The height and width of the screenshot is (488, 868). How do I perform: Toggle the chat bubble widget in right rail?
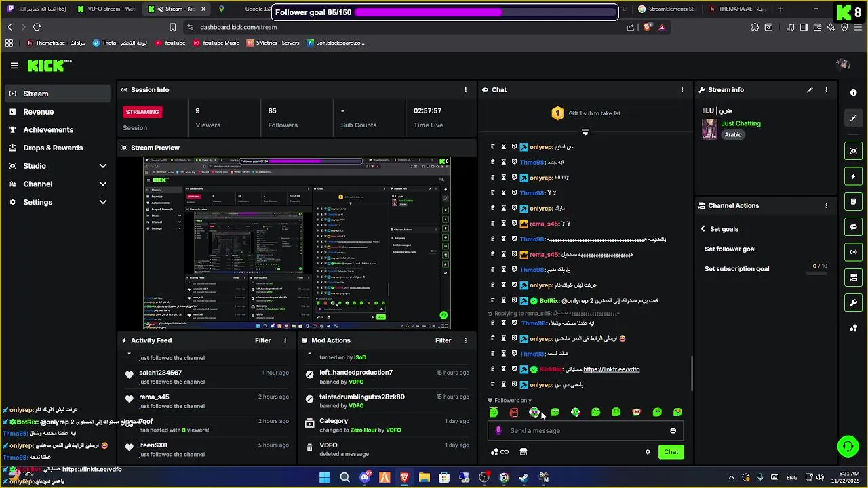[x=853, y=227]
